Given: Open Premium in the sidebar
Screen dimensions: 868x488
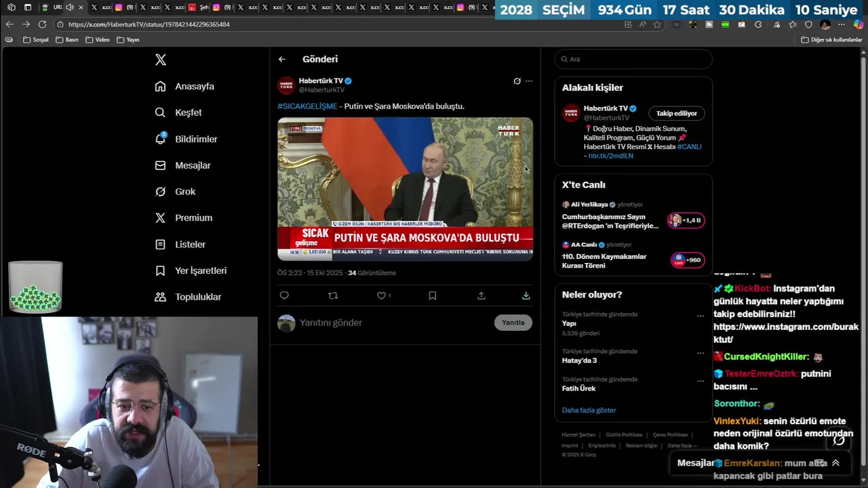Looking at the screenshot, I should 184,218.
